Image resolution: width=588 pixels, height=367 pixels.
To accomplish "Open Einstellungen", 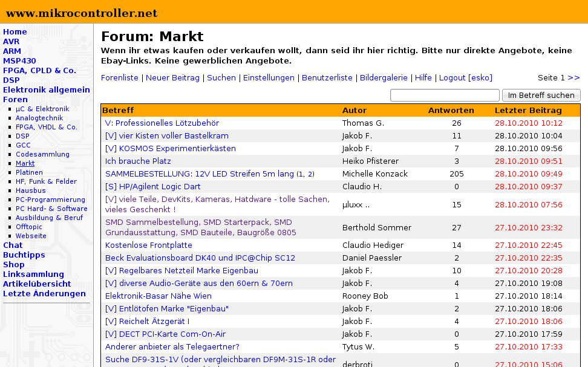I will 269,77.
